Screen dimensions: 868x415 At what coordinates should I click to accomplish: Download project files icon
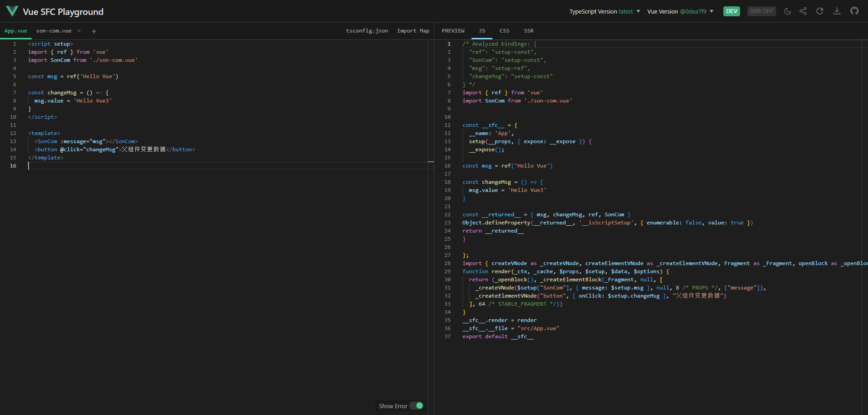coord(837,11)
